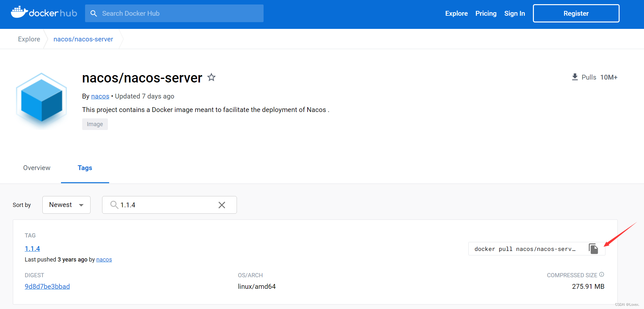The image size is (644, 309).
Task: Focus the tag filter field with 1.1.4
Action: click(169, 205)
